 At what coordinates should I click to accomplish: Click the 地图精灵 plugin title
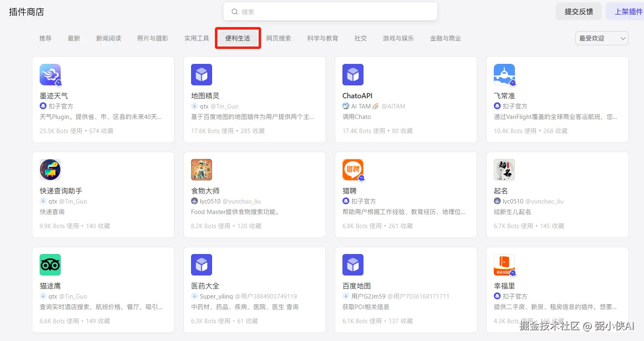click(x=205, y=96)
